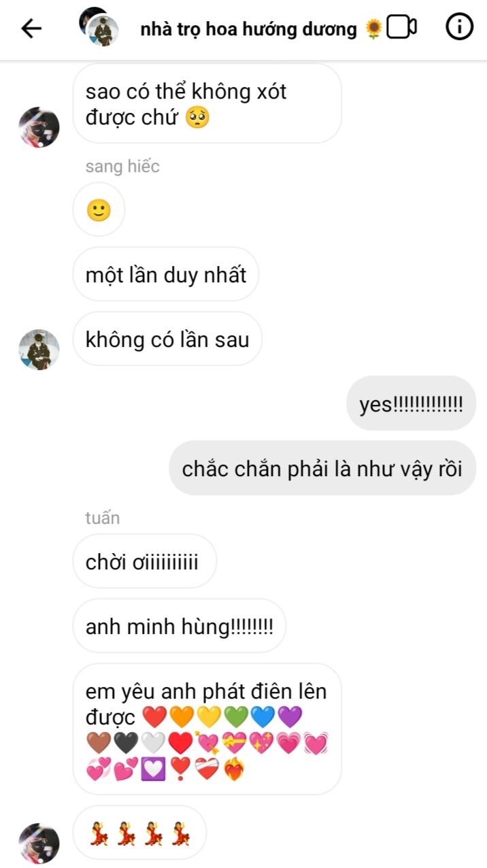Open the chat info details icon
487x868 pixels.
coord(459,27)
